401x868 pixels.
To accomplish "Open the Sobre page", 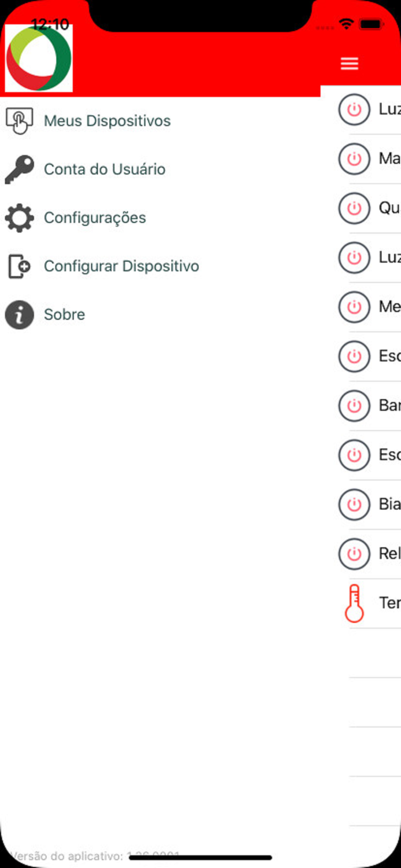I will click(x=64, y=314).
